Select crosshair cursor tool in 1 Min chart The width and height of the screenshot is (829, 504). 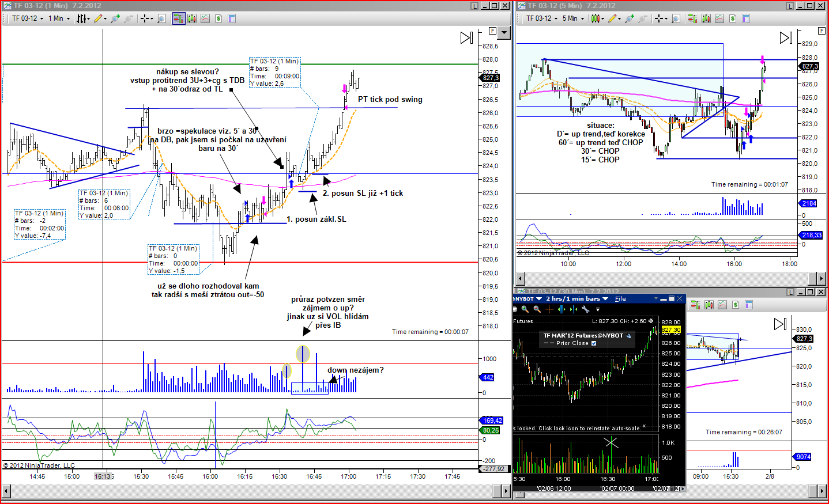pos(144,18)
